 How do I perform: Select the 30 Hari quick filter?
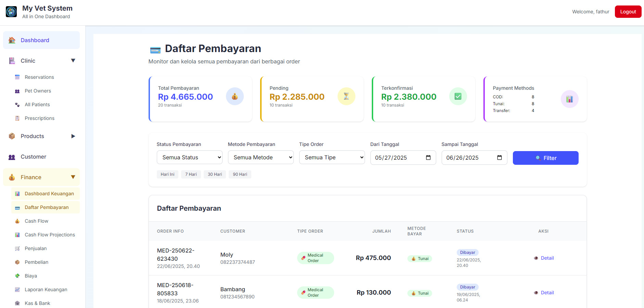pos(215,174)
